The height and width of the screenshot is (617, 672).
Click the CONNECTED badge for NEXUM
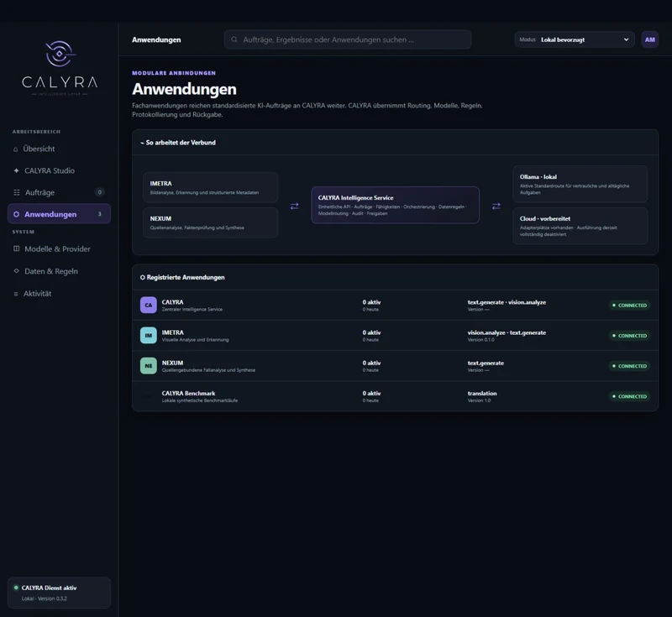(629, 366)
